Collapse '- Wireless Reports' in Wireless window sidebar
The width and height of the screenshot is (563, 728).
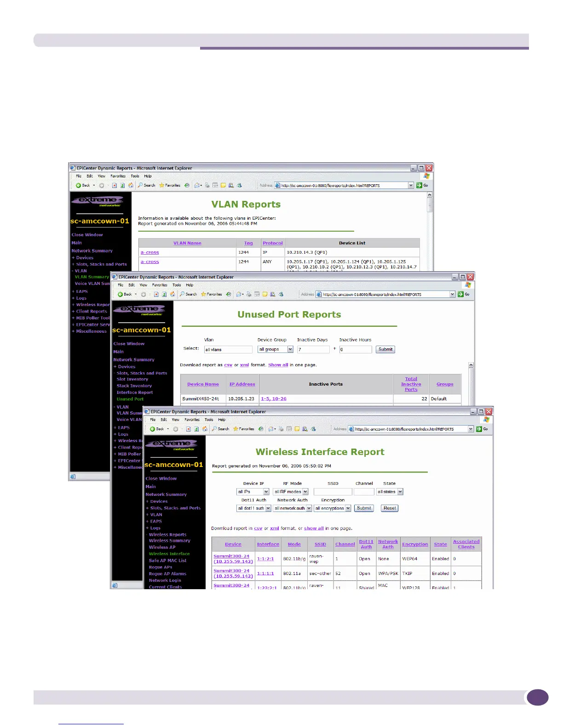pos(166,535)
